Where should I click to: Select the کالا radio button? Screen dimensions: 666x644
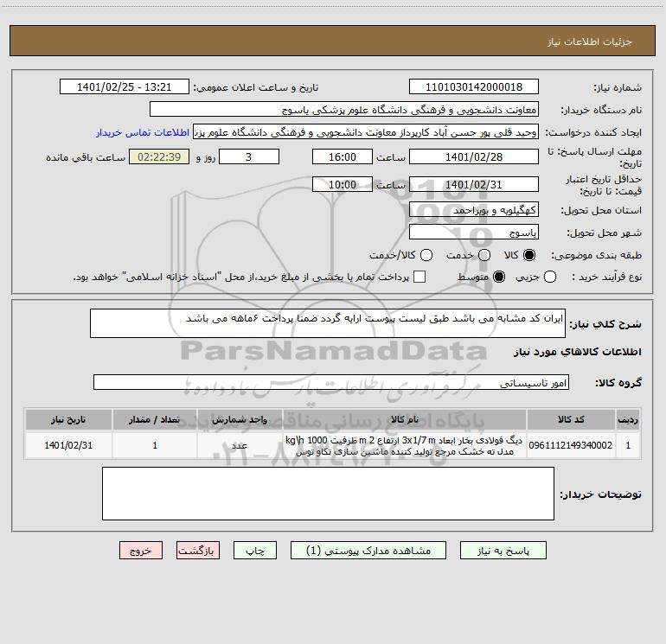click(x=529, y=255)
